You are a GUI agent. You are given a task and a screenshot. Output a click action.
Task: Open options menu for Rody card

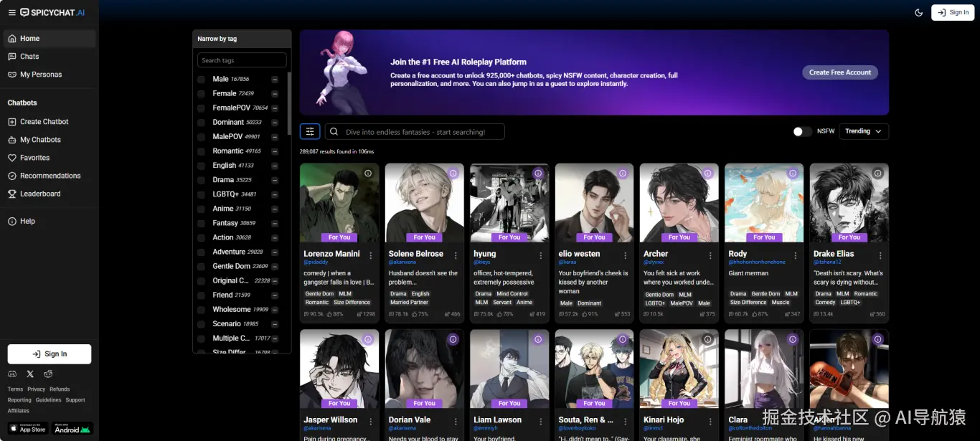[796, 255]
